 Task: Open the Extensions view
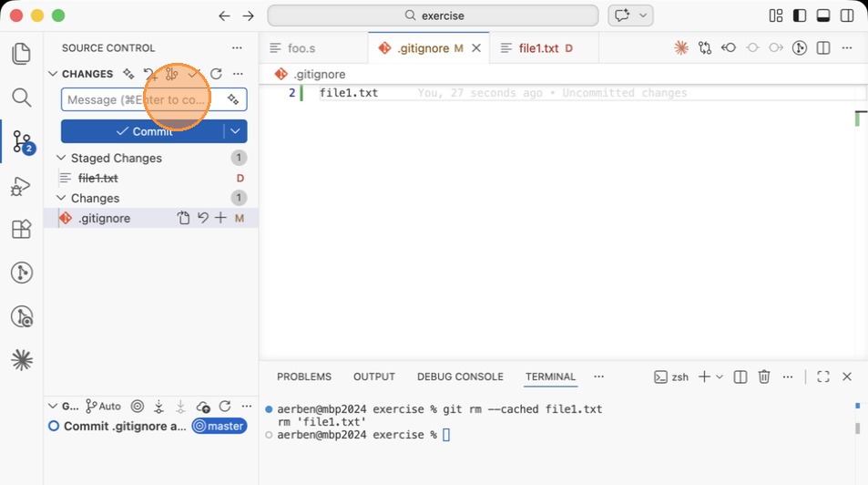pos(21,230)
